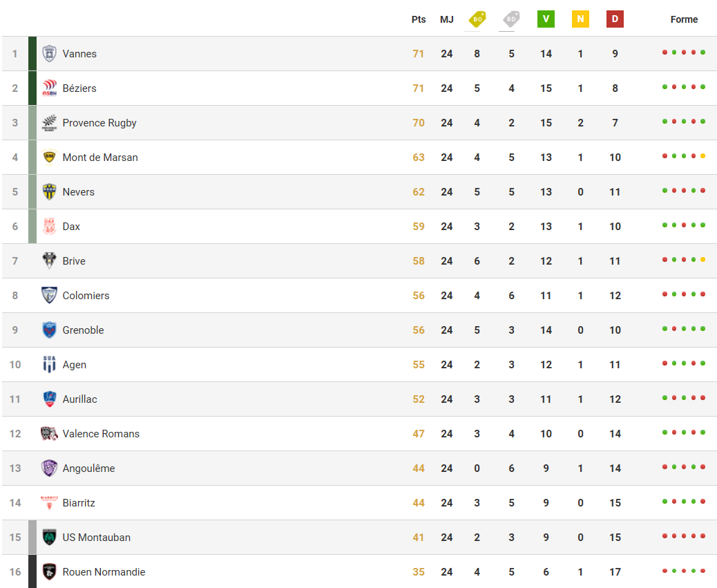The height and width of the screenshot is (588, 717).
Task: Sort the table by MJ header
Action: coord(447,19)
